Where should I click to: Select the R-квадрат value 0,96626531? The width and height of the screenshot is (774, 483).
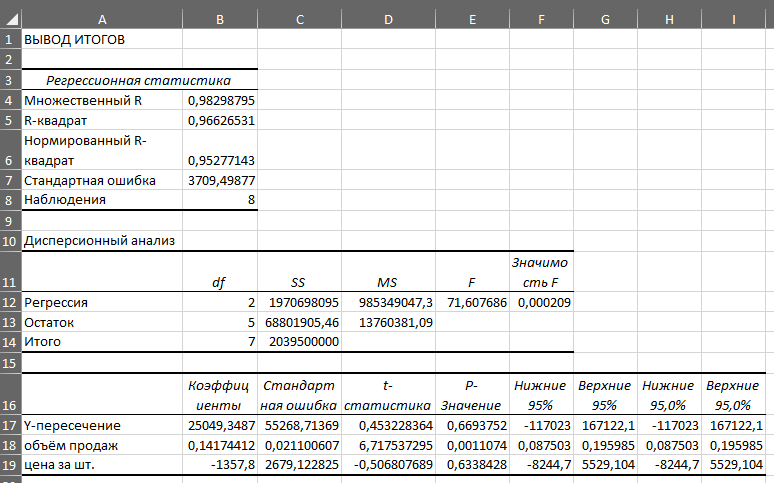(221, 120)
